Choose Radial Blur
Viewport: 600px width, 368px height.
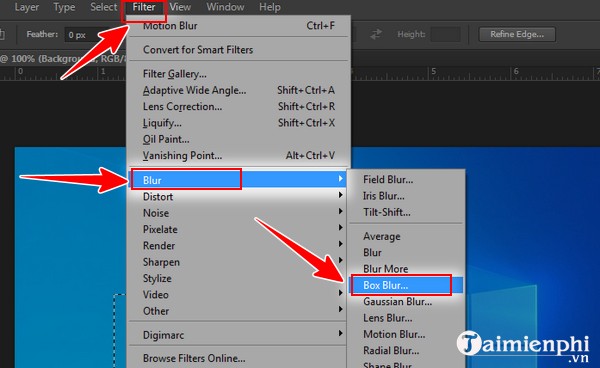pyautogui.click(x=406, y=351)
